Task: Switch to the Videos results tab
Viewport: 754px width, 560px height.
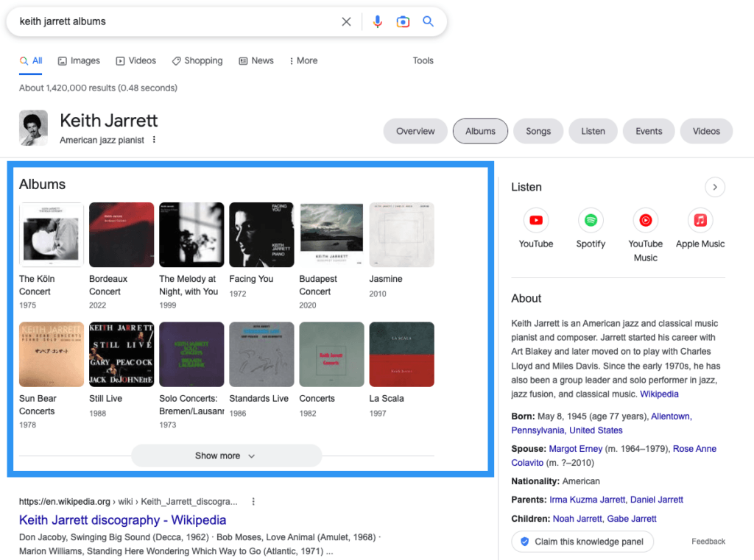Action: pyautogui.click(x=136, y=60)
